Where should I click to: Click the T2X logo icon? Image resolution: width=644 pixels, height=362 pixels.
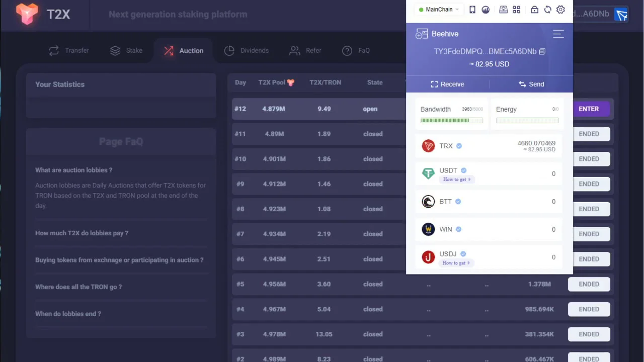27,14
